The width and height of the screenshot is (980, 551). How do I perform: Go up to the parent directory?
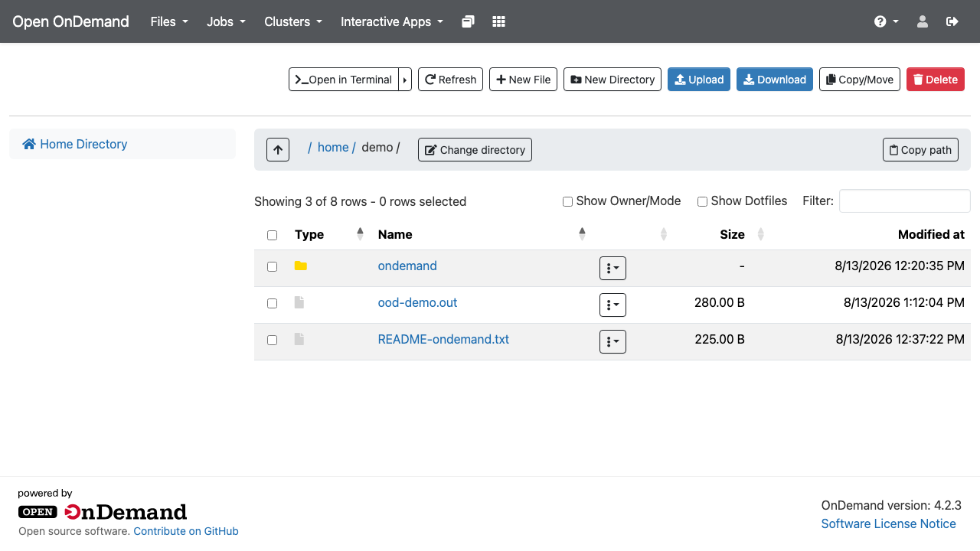point(278,150)
